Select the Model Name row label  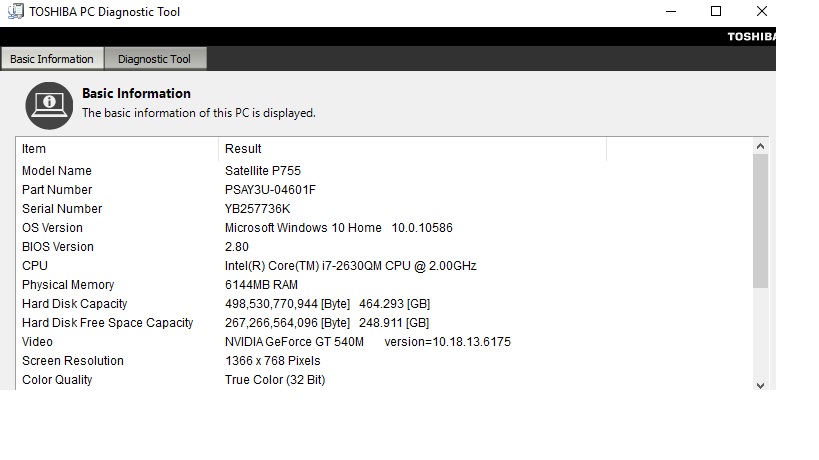pos(56,171)
